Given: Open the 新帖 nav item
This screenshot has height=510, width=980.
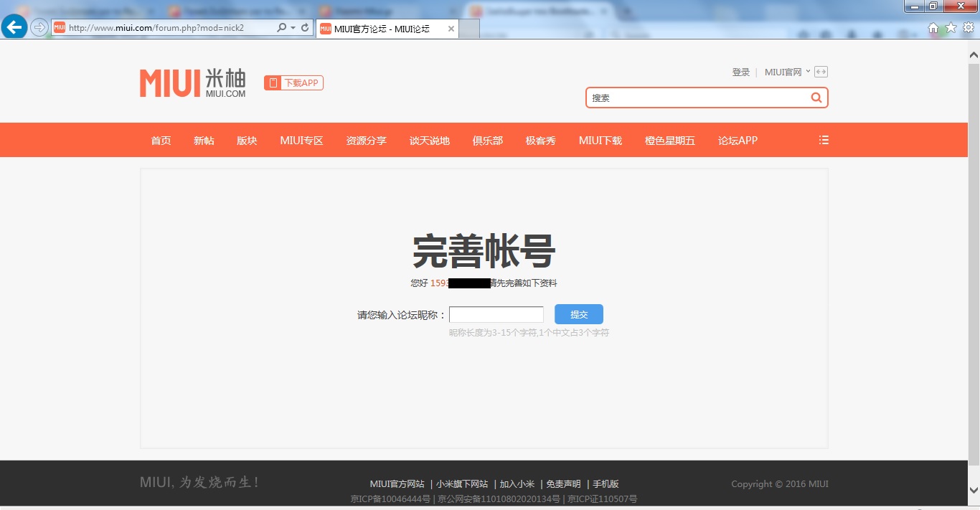Looking at the screenshot, I should pyautogui.click(x=204, y=140).
